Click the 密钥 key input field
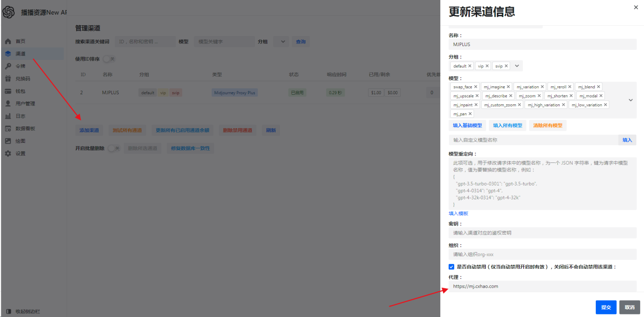Image resolution: width=644 pixels, height=317 pixels. (x=543, y=233)
